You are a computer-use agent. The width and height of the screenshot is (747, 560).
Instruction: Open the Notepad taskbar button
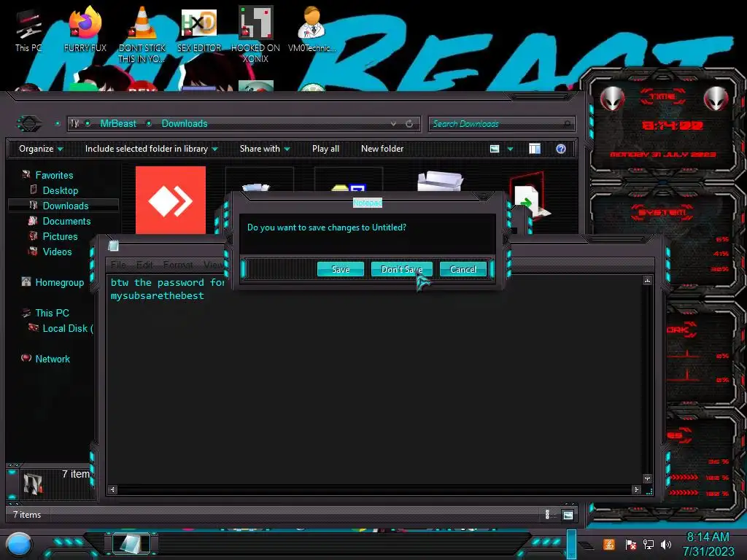pyautogui.click(x=131, y=544)
